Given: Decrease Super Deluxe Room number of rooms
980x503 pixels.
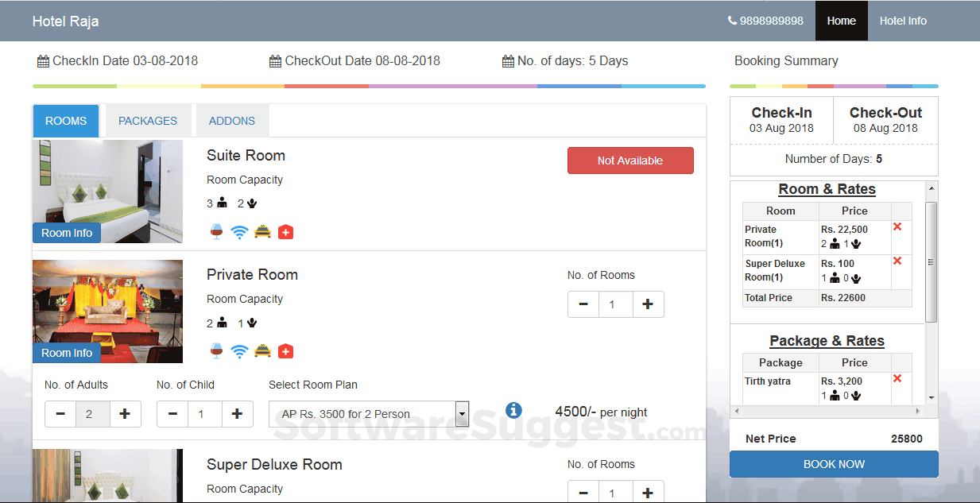Looking at the screenshot, I should coord(583,492).
